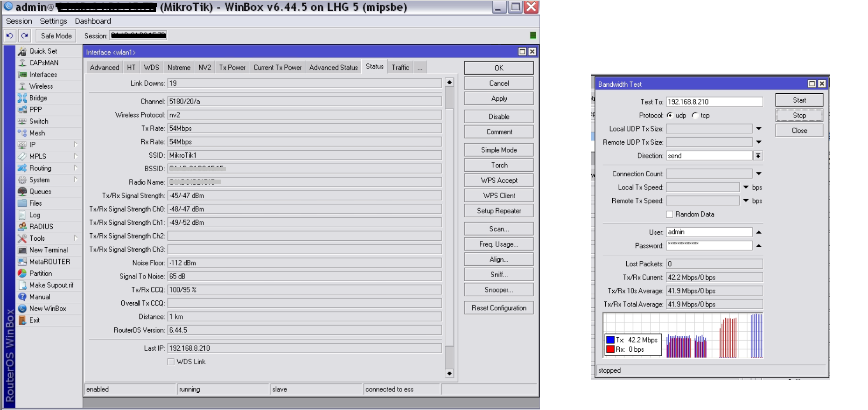Click OK in the Interface wlan1 window
868x410 pixels.
coord(499,68)
